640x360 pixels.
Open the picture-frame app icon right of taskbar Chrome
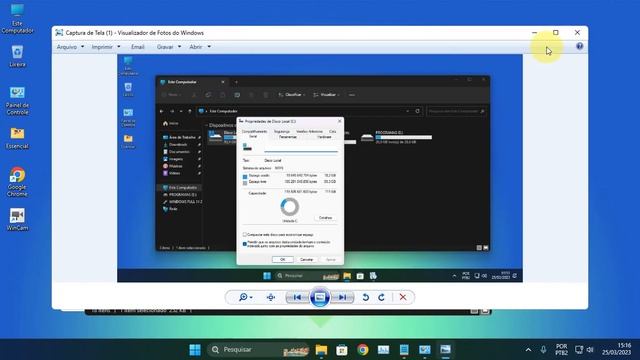383,350
